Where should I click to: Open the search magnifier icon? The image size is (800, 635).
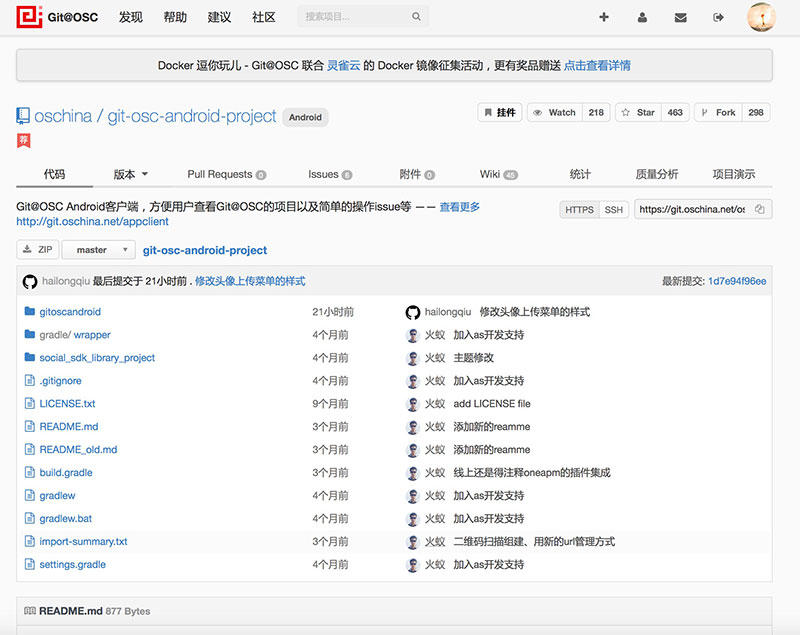(414, 16)
